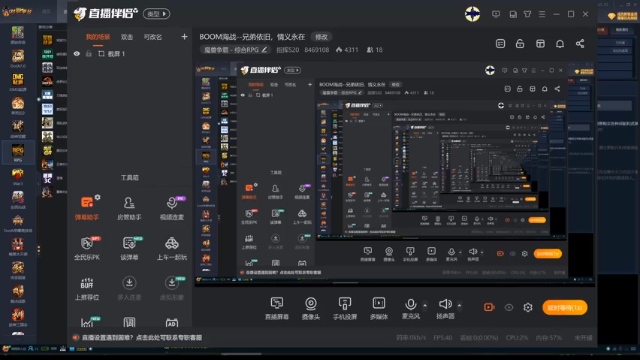The image size is (640, 360).
Task: Toggle visibility eye of 截屏 1 source
Action: pos(77,54)
